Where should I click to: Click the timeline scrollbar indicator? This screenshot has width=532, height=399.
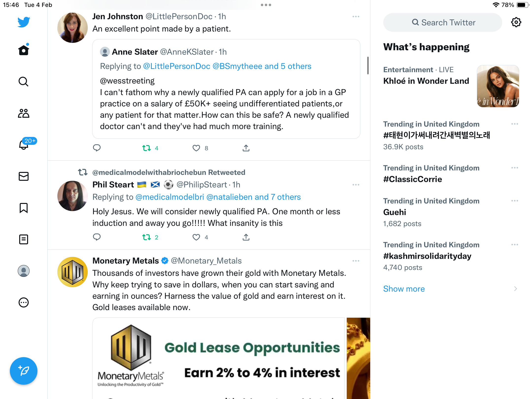(x=368, y=66)
